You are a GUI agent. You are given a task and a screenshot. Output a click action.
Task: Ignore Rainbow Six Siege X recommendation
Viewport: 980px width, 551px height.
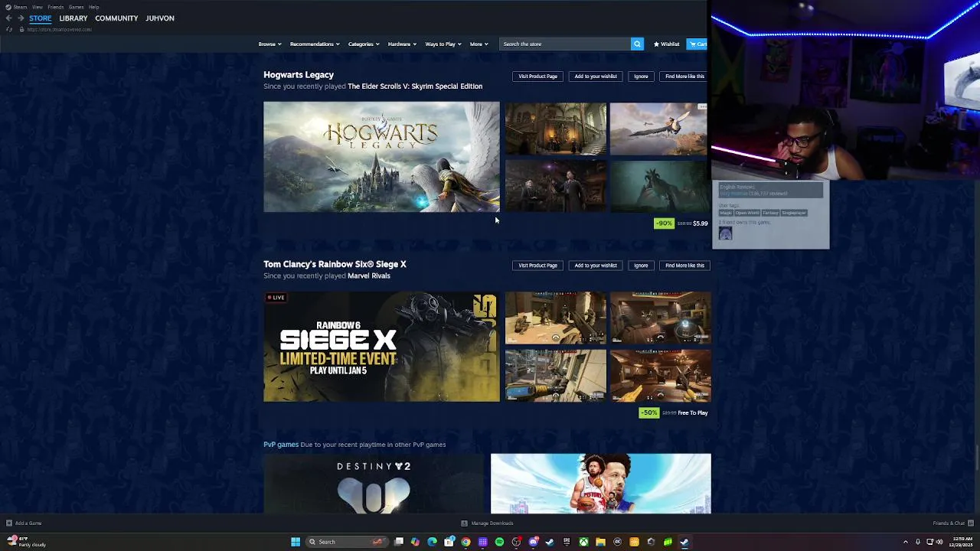641,266
